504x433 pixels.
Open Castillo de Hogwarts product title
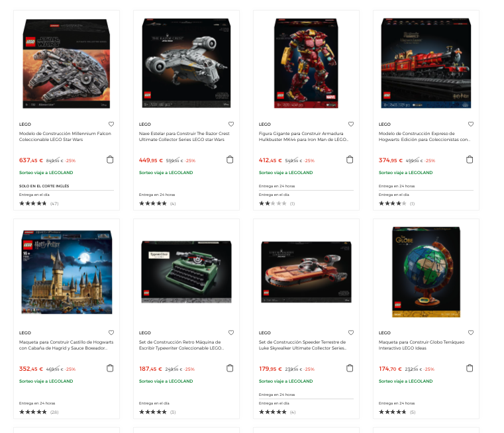tap(66, 345)
